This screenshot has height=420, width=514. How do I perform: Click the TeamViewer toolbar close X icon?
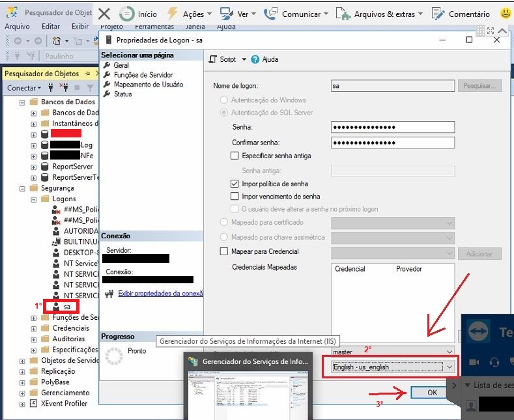pyautogui.click(x=104, y=14)
